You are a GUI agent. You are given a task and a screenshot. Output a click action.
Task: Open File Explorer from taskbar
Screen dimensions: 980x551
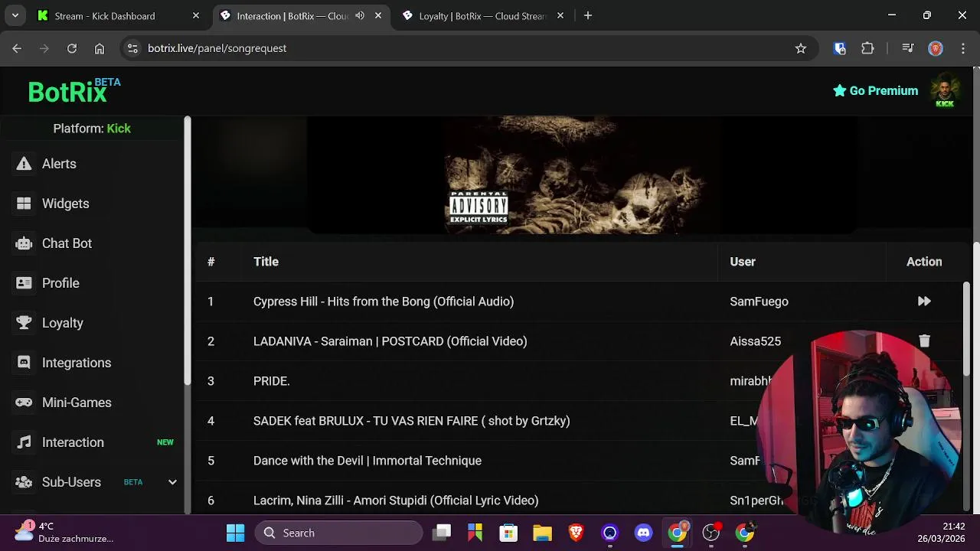click(543, 533)
